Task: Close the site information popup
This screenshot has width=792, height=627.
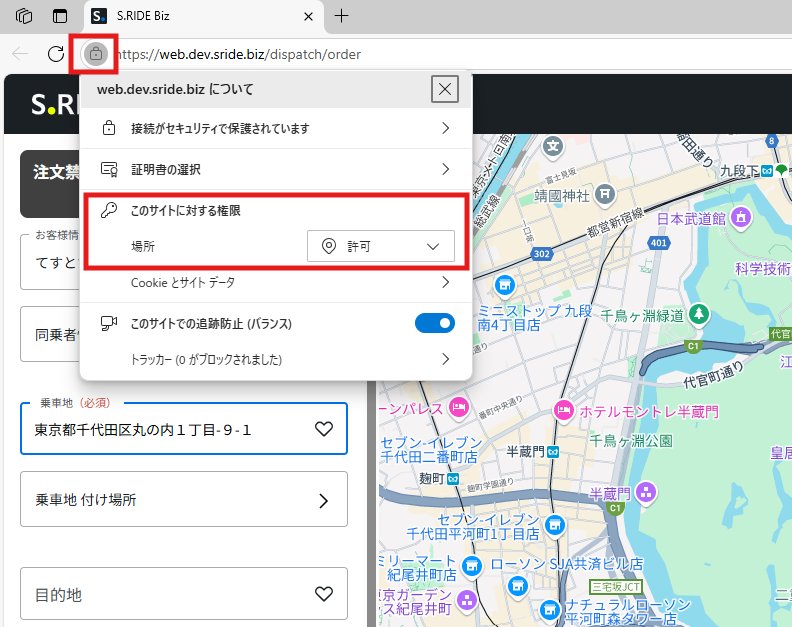Action: tap(444, 89)
